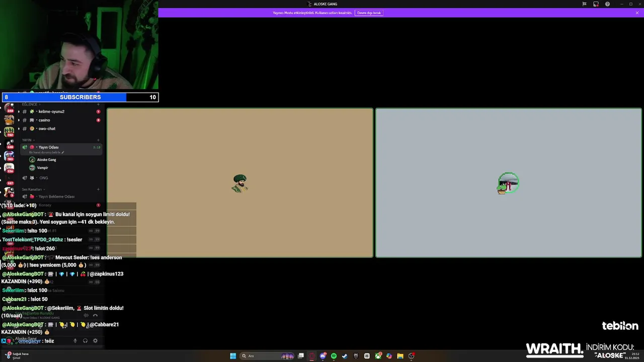The height and width of the screenshot is (362, 644).
Task: Edit channel status 'Bir kanal durumu belirle'
Action: coord(46,152)
